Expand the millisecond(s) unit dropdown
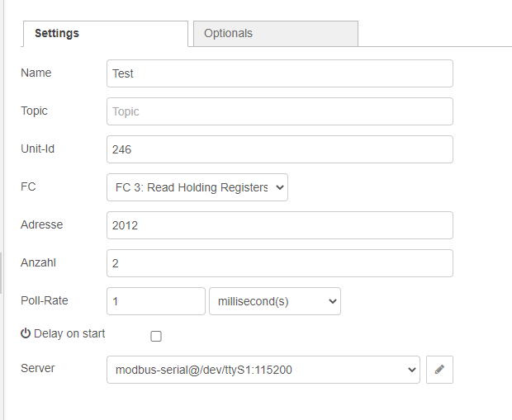Viewport: 512px width, 420px height. tap(274, 301)
